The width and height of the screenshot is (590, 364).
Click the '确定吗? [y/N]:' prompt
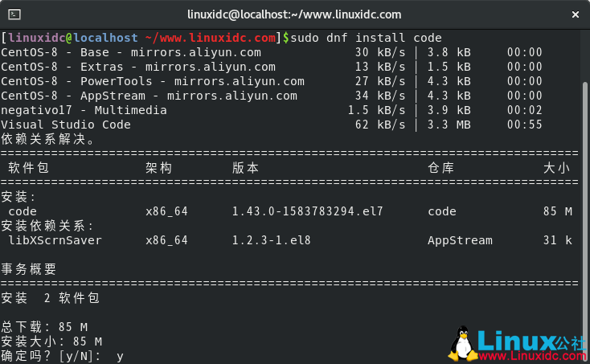[x=51, y=356]
